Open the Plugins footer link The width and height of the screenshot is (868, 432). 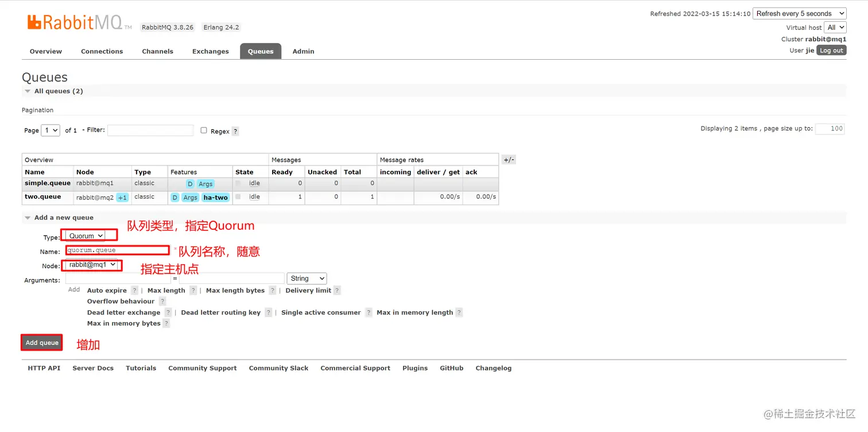[415, 368]
